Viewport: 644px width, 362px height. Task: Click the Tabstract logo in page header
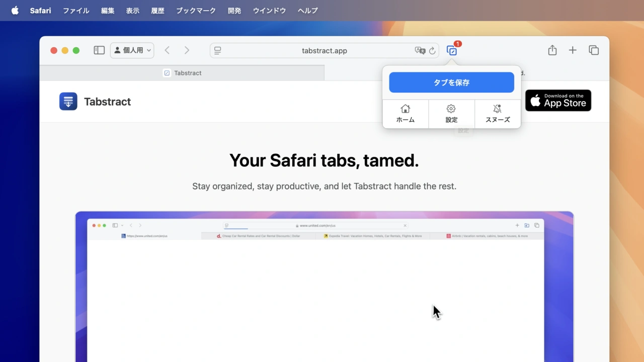(68, 102)
